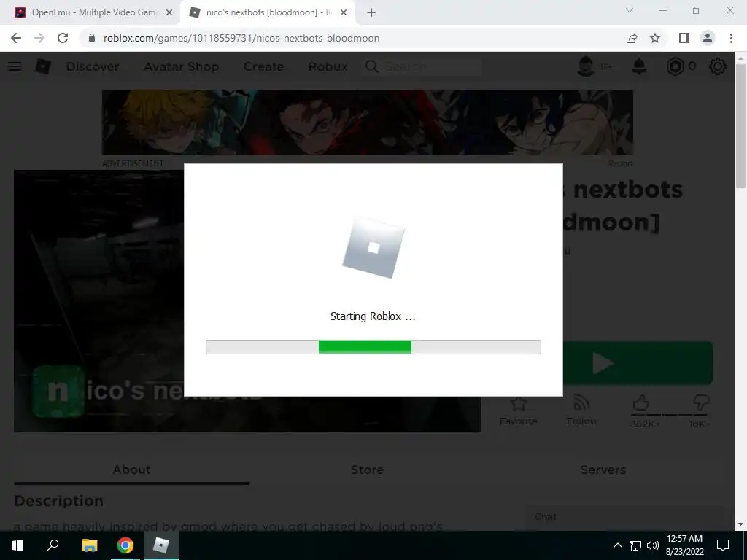The image size is (747, 560).
Task: Bookmark this page with the star
Action: (655, 38)
